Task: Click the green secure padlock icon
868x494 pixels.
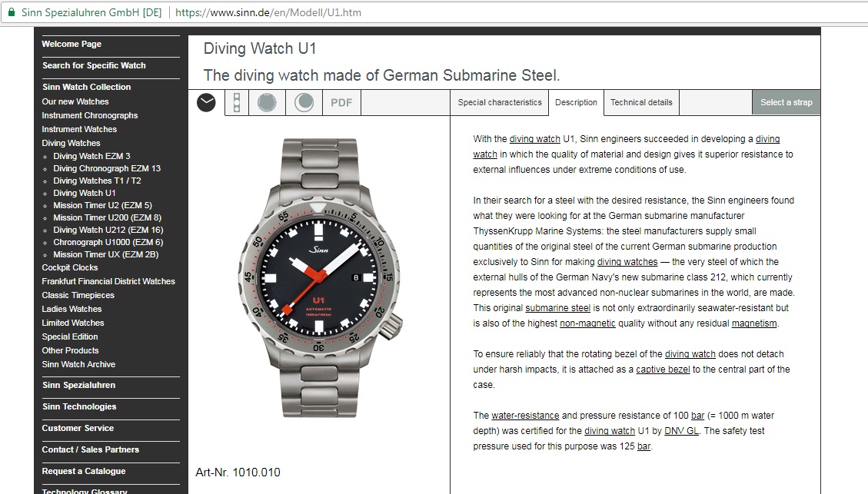Action: [12, 12]
